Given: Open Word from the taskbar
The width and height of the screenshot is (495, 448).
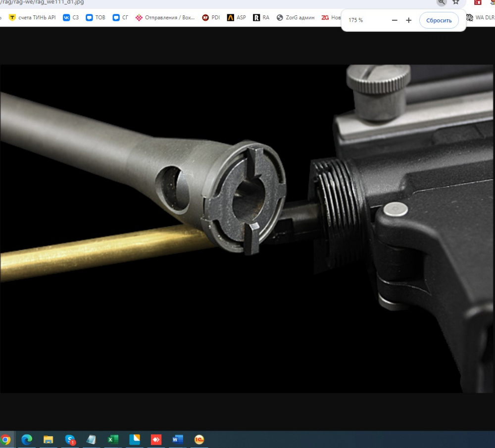Looking at the screenshot, I should coord(177,439).
